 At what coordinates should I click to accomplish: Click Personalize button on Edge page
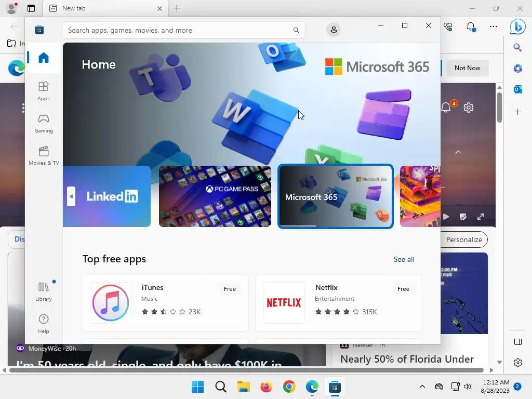point(464,240)
